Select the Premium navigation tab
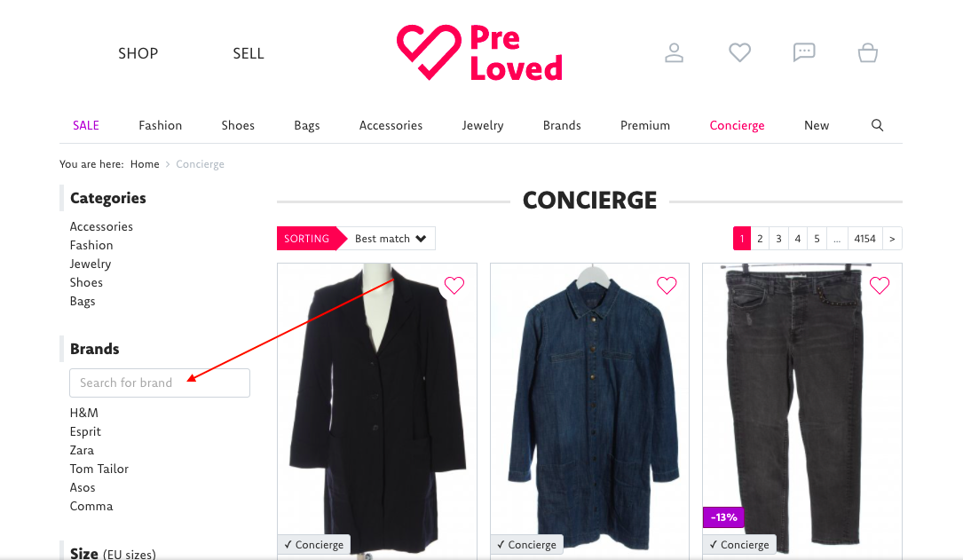963x560 pixels. point(645,125)
